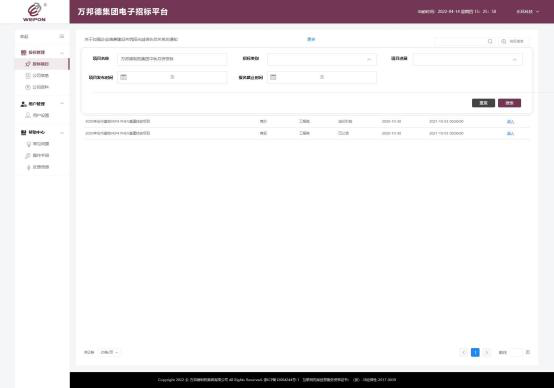Collapse the help center sidebar group

coord(62,133)
